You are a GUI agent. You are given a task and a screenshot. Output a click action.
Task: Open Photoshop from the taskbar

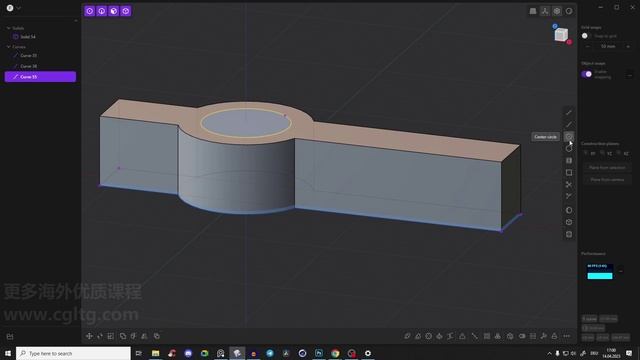319,353
